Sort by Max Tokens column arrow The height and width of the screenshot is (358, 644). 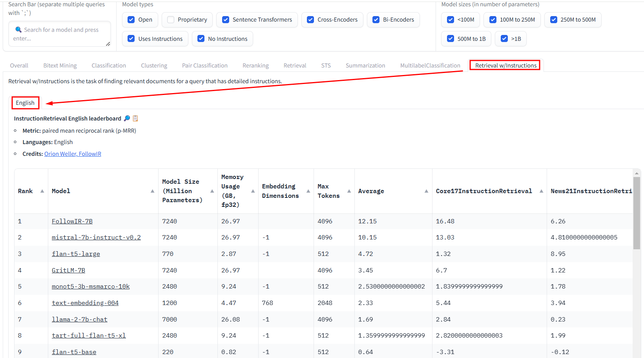tap(349, 191)
